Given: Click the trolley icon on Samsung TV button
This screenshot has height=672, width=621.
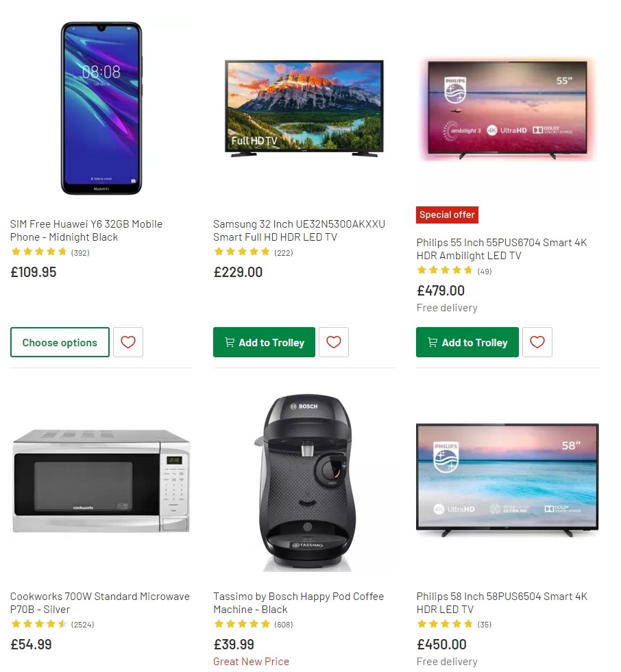Looking at the screenshot, I should [x=229, y=341].
